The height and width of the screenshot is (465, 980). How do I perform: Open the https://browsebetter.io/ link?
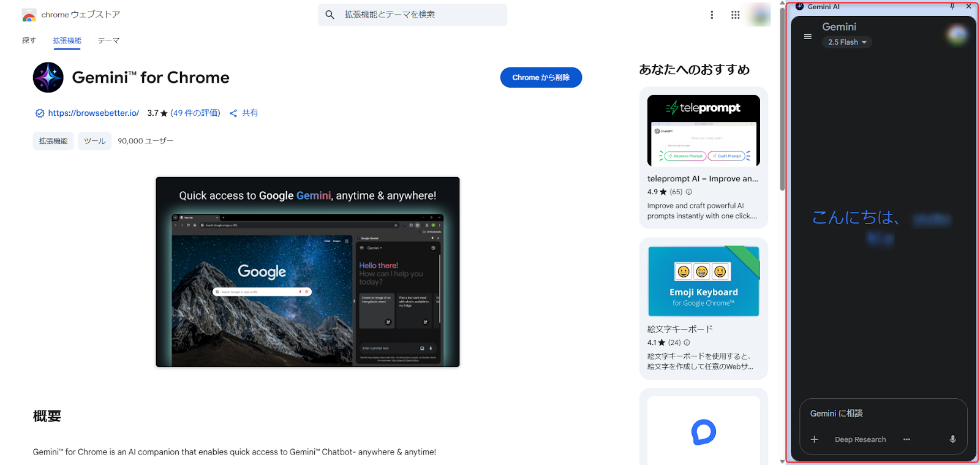tap(94, 113)
